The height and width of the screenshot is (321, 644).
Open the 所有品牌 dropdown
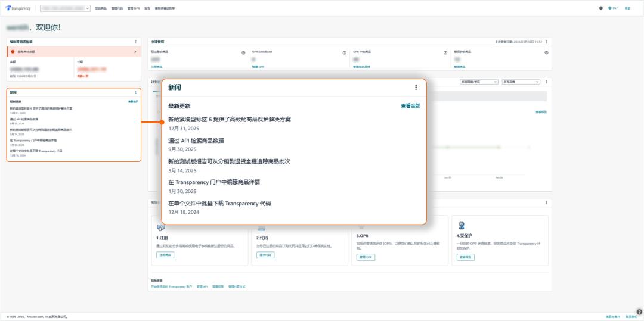coord(521,82)
